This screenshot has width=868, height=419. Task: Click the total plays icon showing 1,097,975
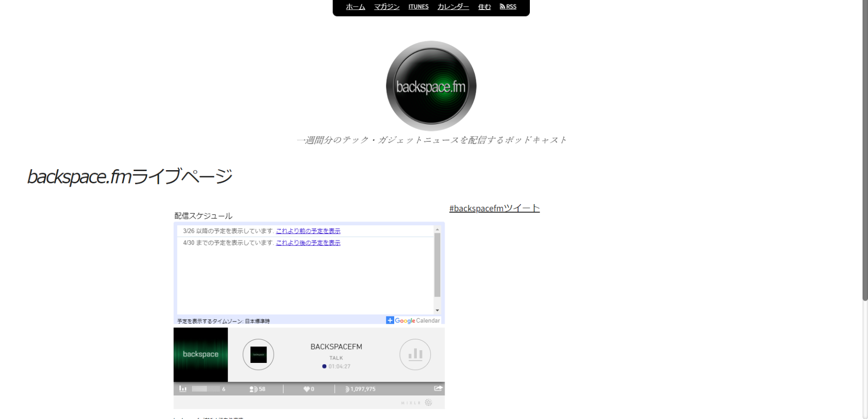[x=347, y=389]
